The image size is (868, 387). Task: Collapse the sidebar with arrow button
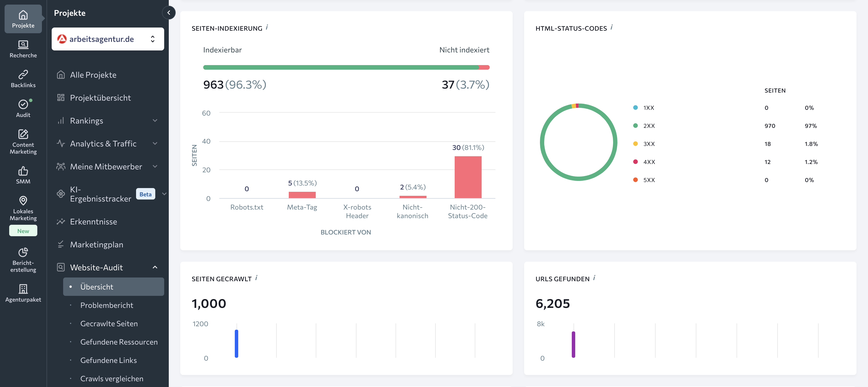(x=168, y=13)
